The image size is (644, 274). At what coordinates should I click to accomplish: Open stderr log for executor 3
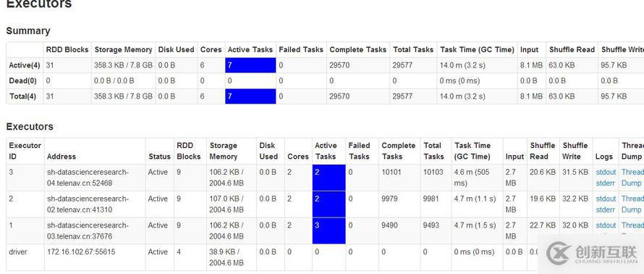(606, 183)
